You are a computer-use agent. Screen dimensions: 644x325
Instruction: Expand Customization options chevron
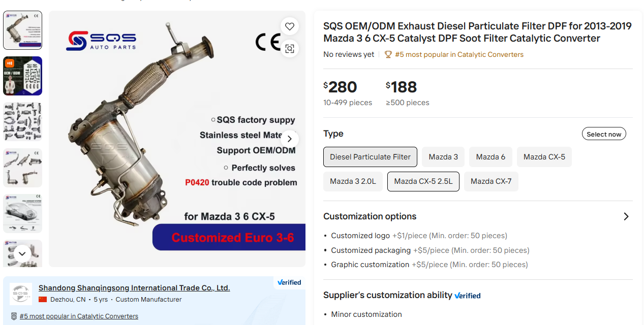626,216
